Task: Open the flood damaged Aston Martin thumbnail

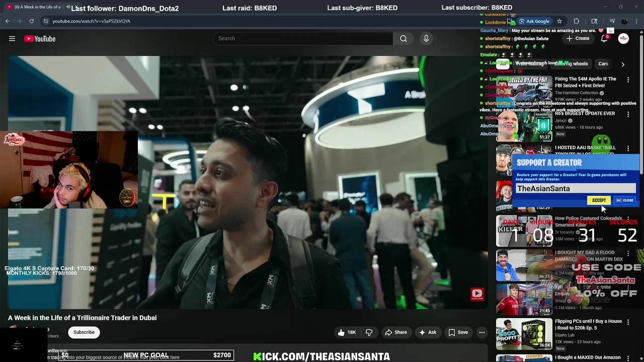Action: click(x=524, y=265)
